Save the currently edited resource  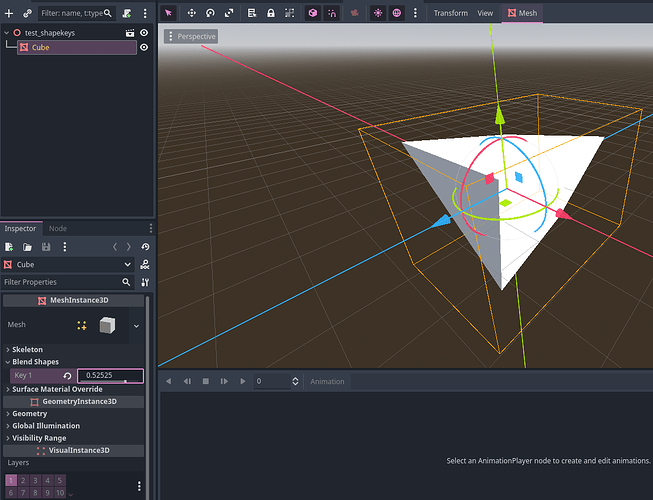[46, 247]
